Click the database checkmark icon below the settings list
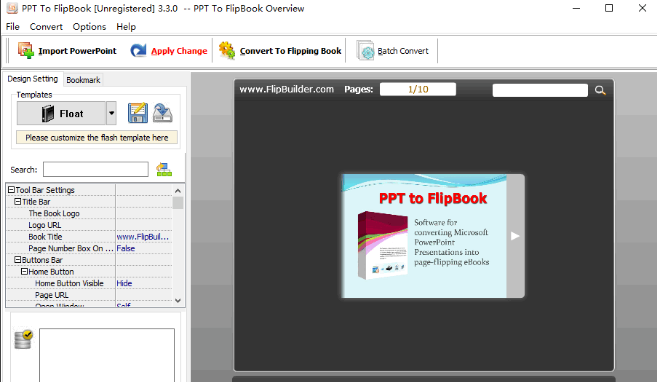This screenshot has height=382, width=657. pyautogui.click(x=23, y=340)
